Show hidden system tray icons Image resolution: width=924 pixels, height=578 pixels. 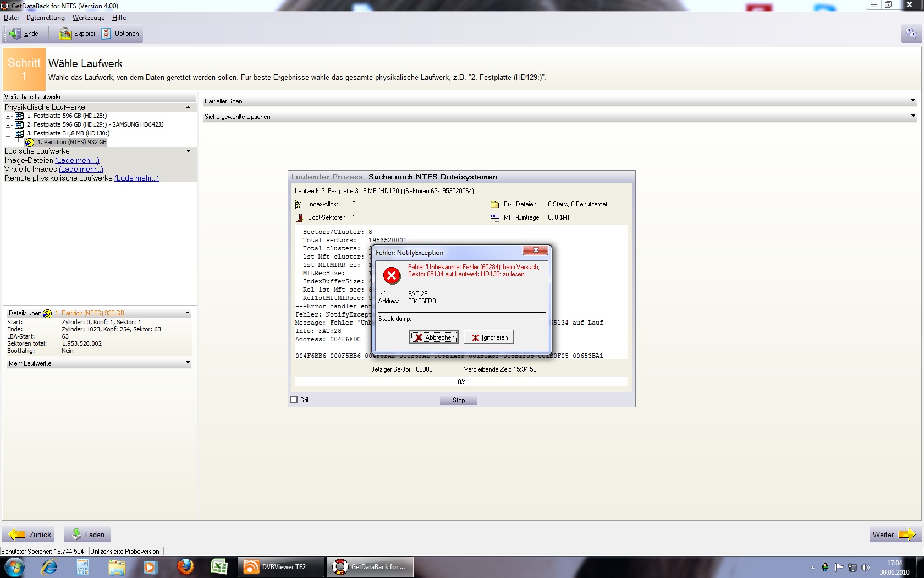(812, 568)
